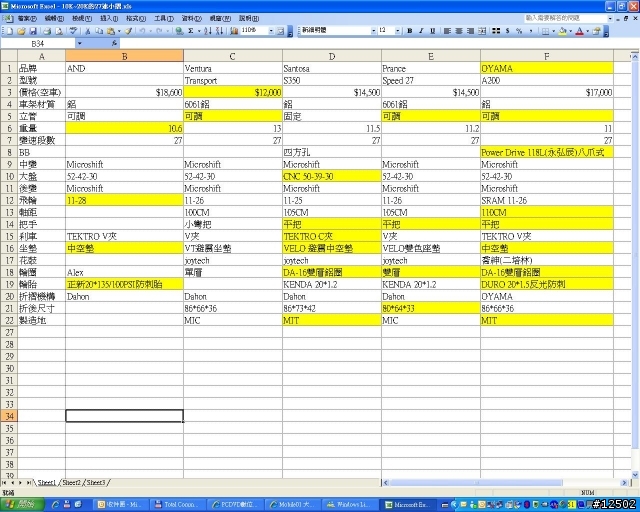
Task: Apply yellow Fill Color bucket
Action: point(563,31)
